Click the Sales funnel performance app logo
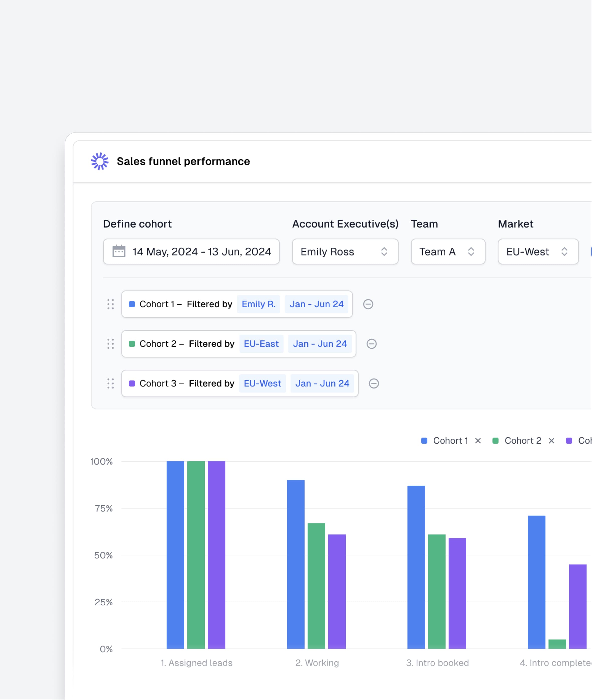This screenshot has height=700, width=592. pyautogui.click(x=100, y=161)
